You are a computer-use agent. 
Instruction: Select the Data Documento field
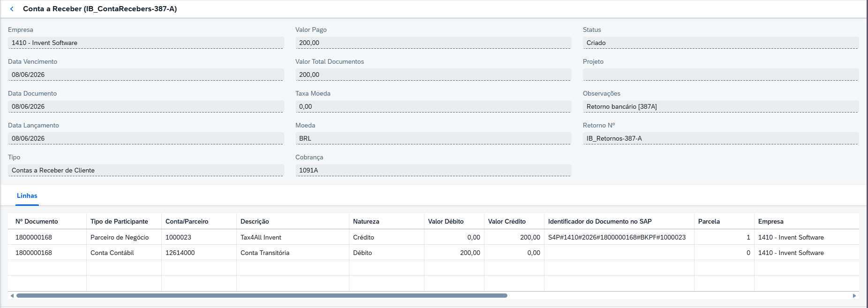point(146,106)
